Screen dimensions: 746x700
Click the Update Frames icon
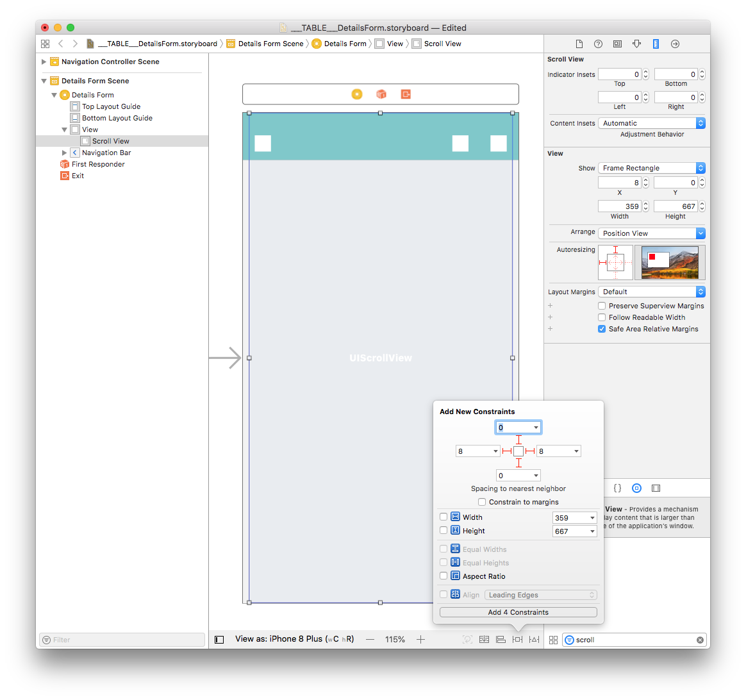coord(468,640)
